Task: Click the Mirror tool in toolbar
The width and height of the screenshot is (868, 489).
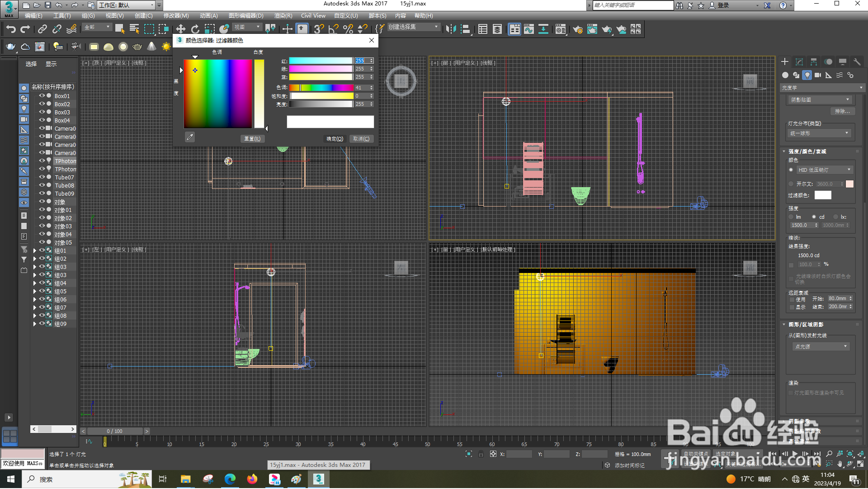Action: 450,29
